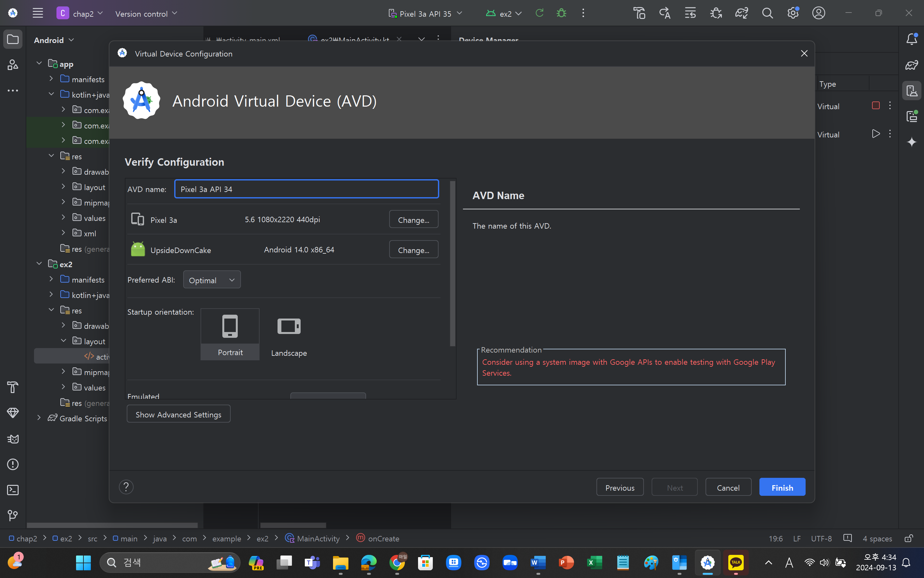
Task: Open More Actions vertical dots toolbar
Action: (583, 13)
